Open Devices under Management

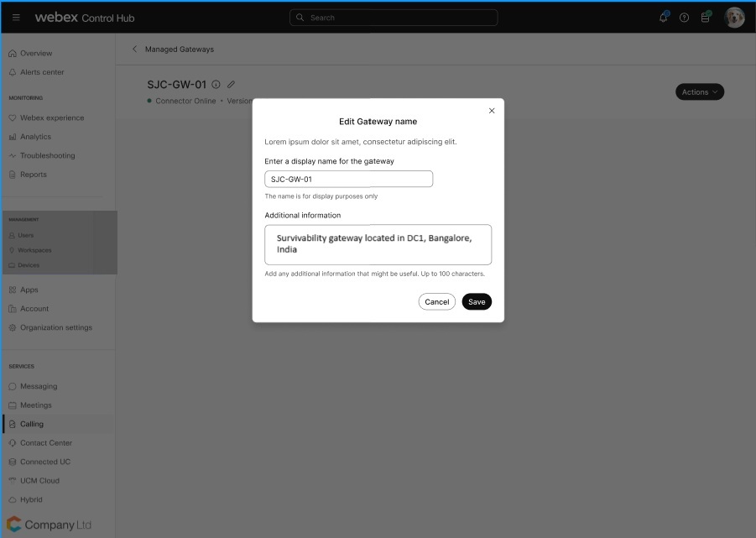tap(29, 265)
